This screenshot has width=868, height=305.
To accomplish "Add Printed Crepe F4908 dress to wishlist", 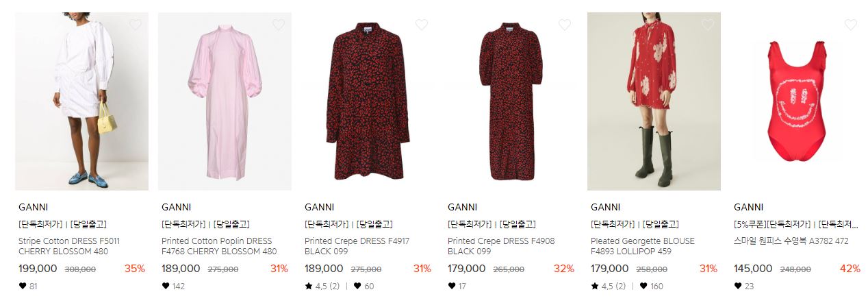I will pos(564,25).
